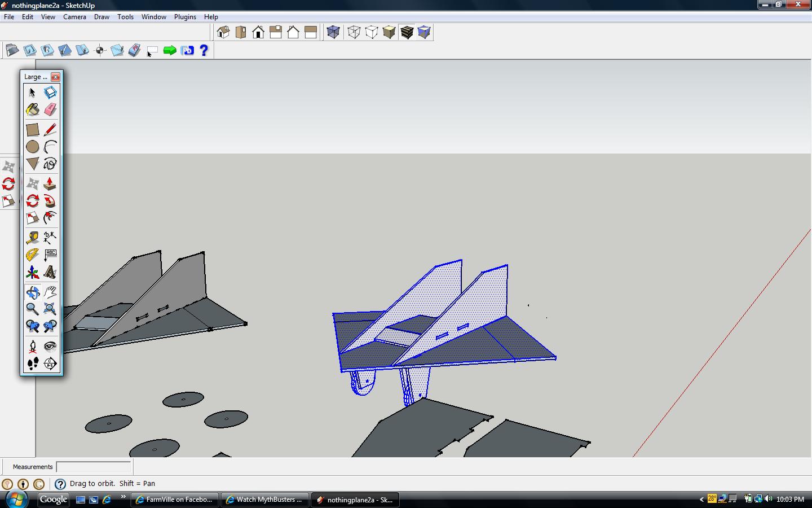Switch to Iso view house icon
Image resolution: width=812 pixels, height=508 pixels.
coord(223,32)
